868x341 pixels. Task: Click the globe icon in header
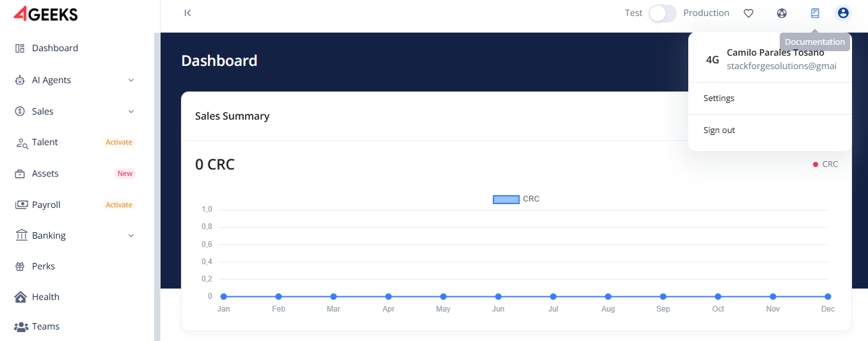[782, 13]
